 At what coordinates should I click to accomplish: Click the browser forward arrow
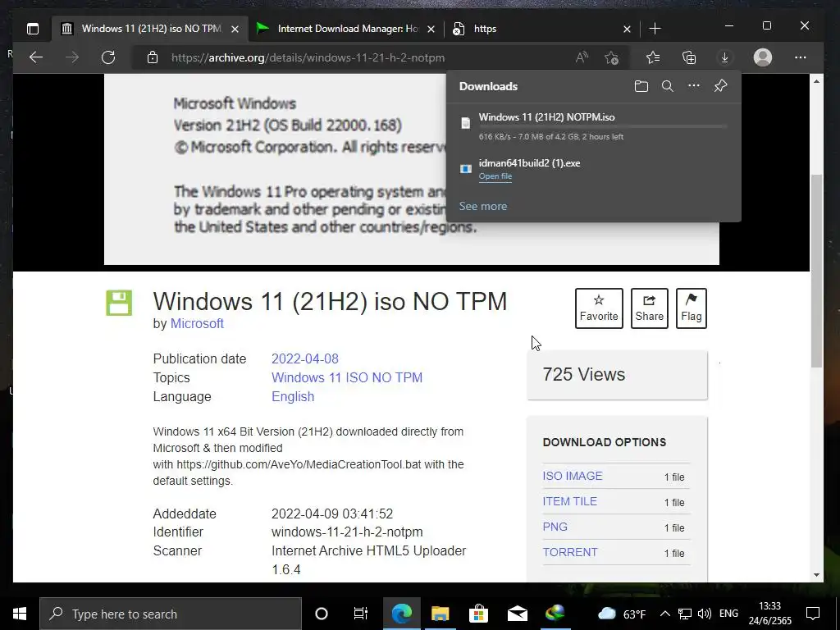[72, 57]
